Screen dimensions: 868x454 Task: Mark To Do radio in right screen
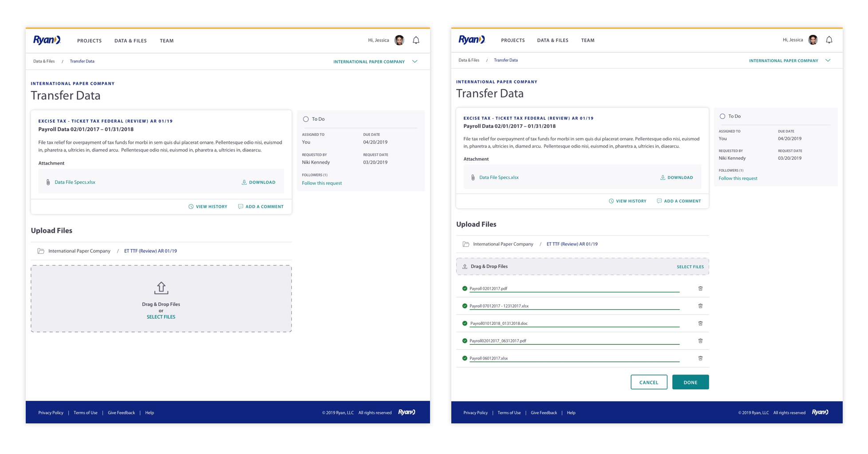tap(722, 116)
